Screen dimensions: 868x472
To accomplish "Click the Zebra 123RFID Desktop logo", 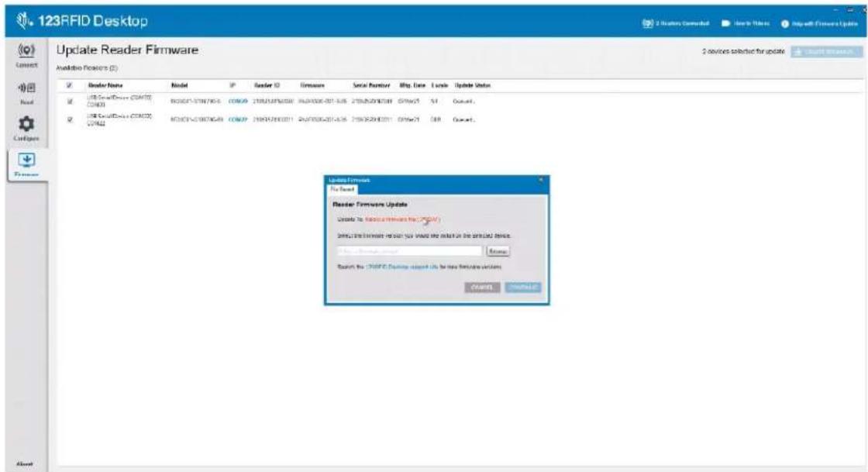I will tap(82, 21).
